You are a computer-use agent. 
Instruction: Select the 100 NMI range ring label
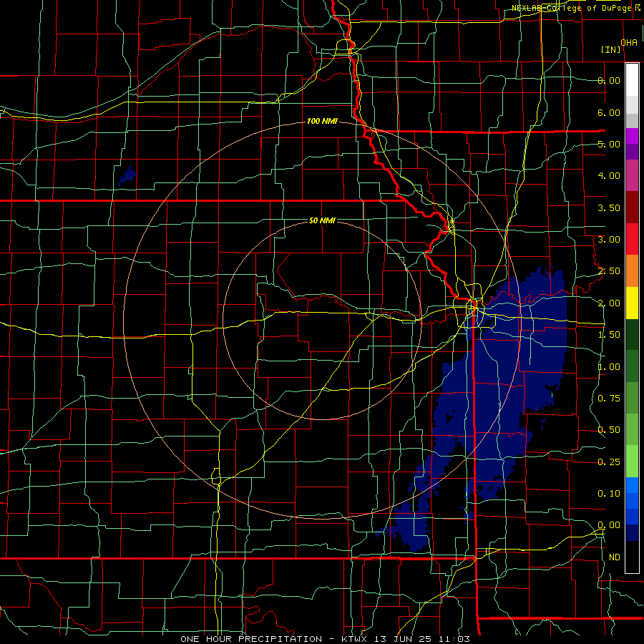coord(322,121)
